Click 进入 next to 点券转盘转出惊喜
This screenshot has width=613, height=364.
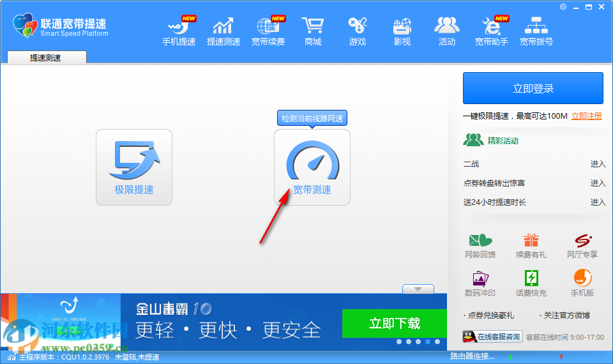[598, 183]
